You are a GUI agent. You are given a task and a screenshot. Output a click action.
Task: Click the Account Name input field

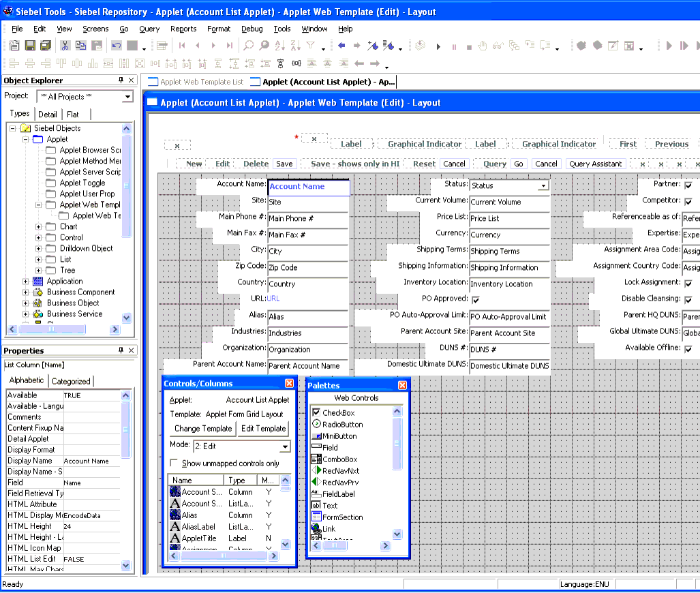click(x=309, y=187)
